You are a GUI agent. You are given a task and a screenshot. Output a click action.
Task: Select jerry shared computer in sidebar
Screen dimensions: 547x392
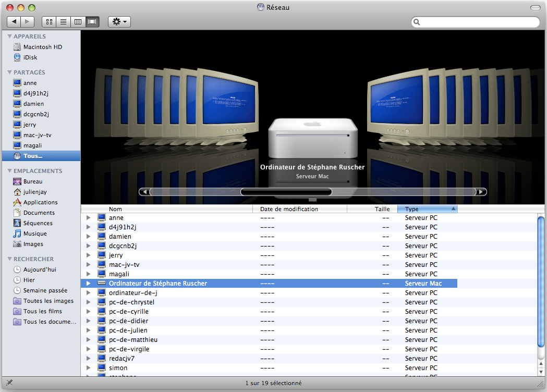[x=41, y=125]
